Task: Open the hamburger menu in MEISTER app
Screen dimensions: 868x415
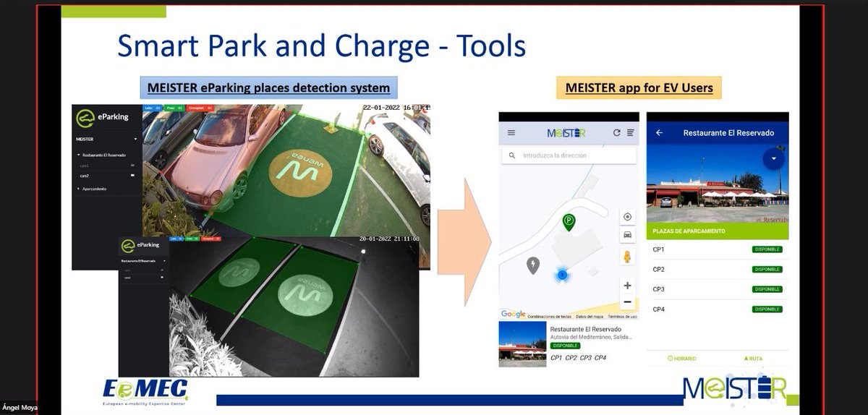Action: 511,133
